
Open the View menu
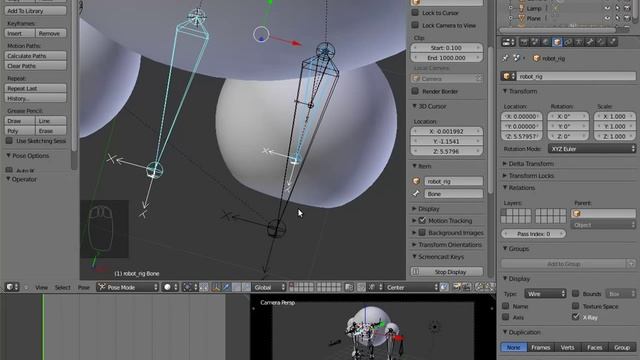[x=41, y=287]
